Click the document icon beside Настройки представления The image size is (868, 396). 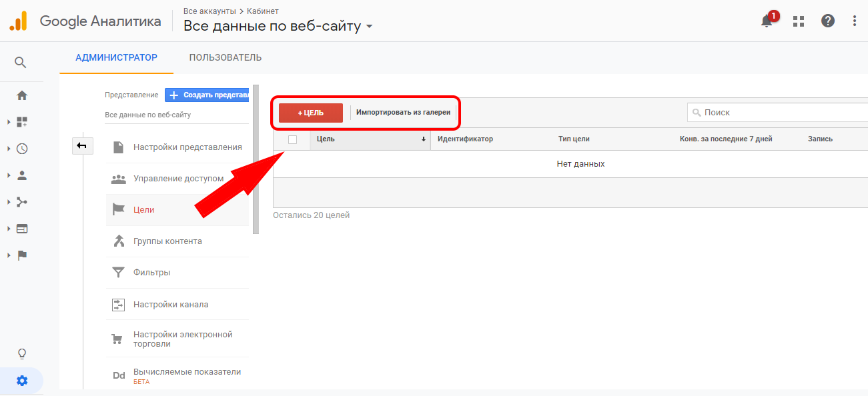point(118,147)
